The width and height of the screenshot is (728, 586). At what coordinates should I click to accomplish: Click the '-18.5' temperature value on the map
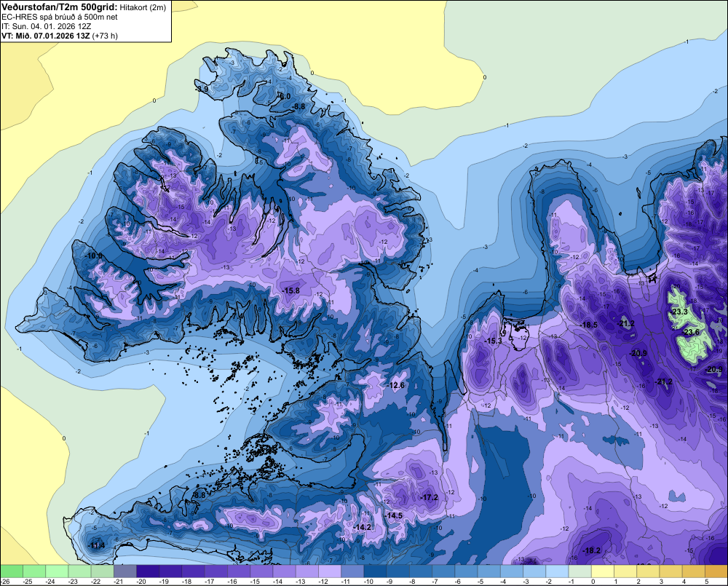tap(589, 325)
